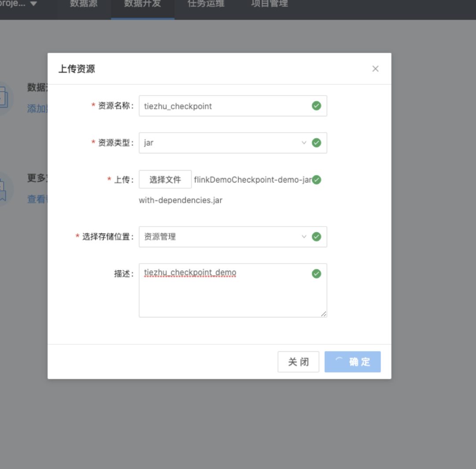Expand the 选择存储位置 chevron arrow
Screen dimensions: 476x469
(x=304, y=237)
